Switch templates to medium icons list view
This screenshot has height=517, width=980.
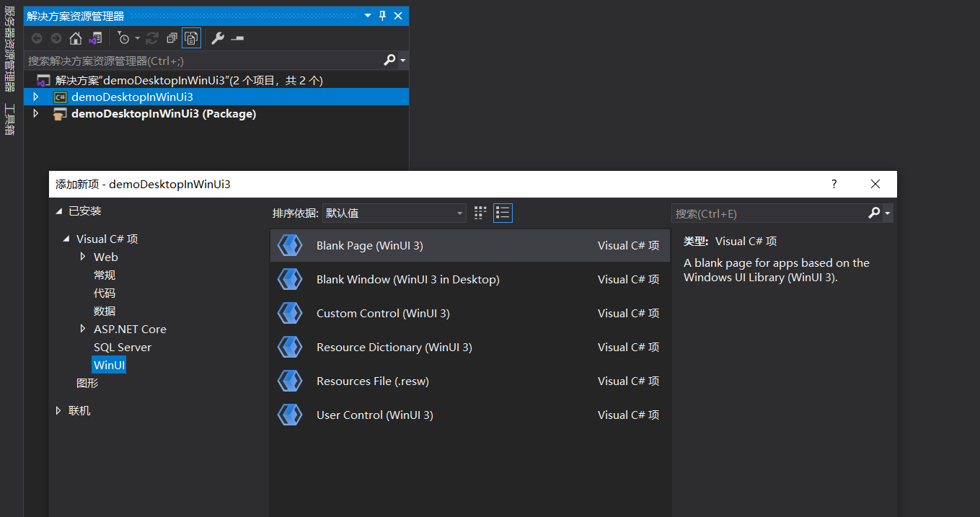point(503,213)
